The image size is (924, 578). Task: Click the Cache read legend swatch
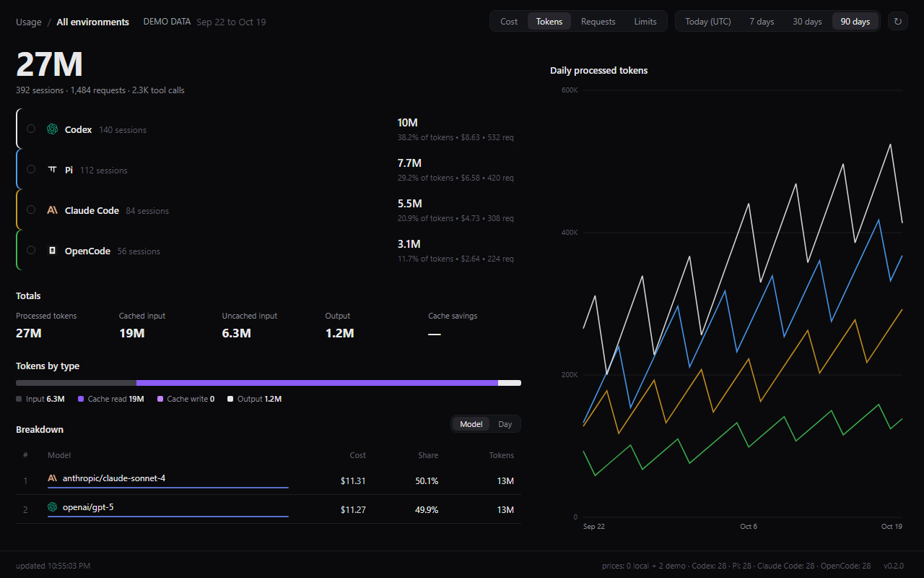pyautogui.click(x=81, y=399)
